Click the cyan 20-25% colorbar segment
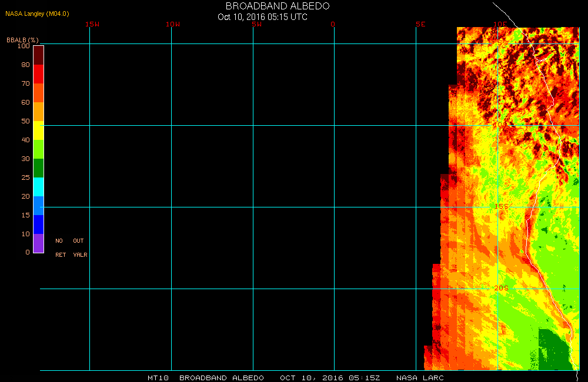588x382 pixels. [38, 187]
